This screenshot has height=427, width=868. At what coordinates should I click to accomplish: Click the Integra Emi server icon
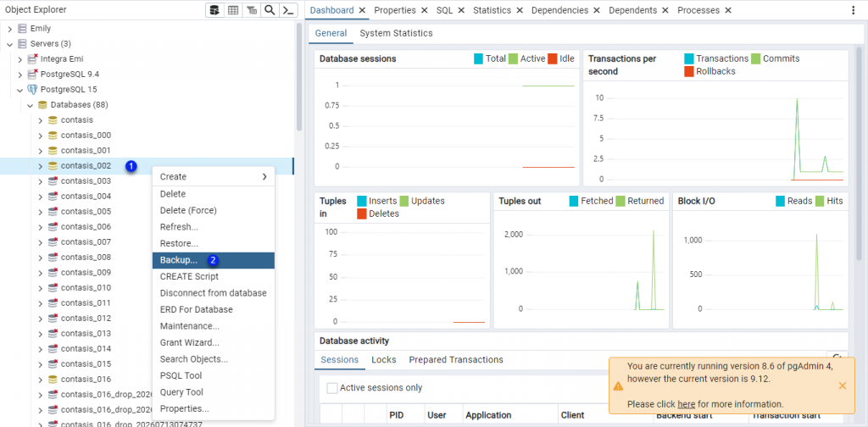coord(32,58)
